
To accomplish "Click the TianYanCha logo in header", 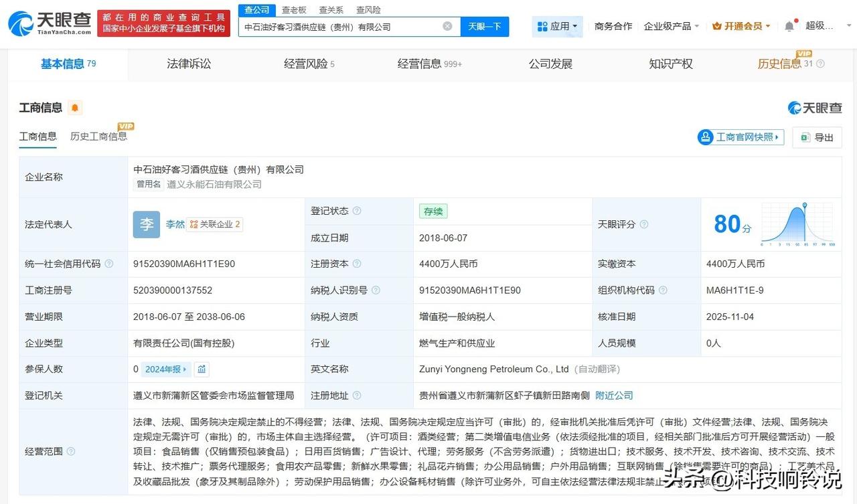I will click(50, 23).
